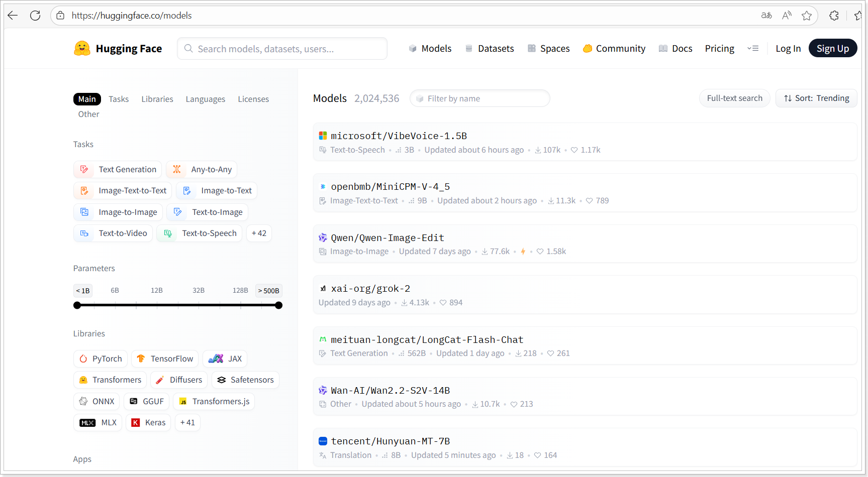
Task: Click the tencent avatar icon
Action: (323, 441)
